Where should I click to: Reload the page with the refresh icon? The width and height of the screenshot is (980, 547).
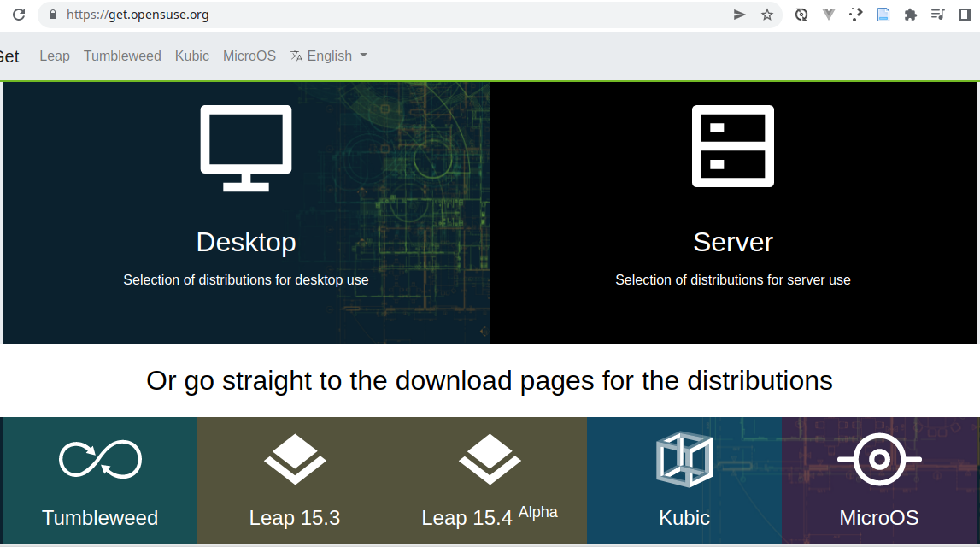19,15
